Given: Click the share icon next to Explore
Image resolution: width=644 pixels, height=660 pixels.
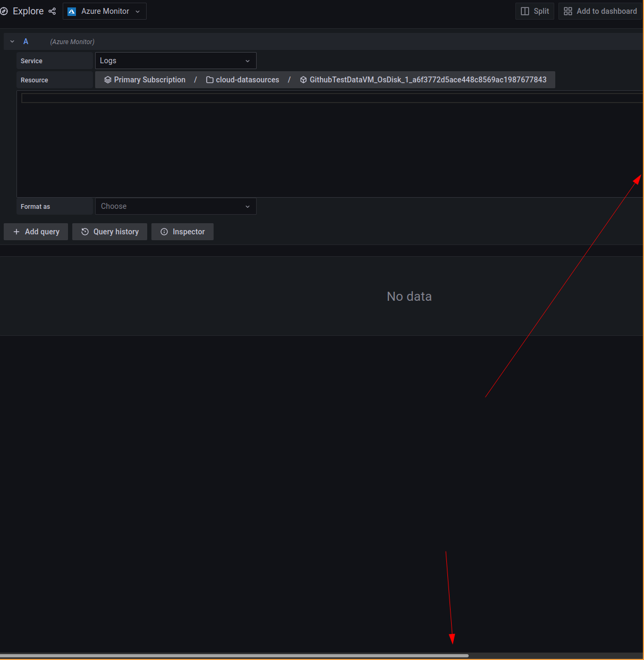Looking at the screenshot, I should (52, 11).
